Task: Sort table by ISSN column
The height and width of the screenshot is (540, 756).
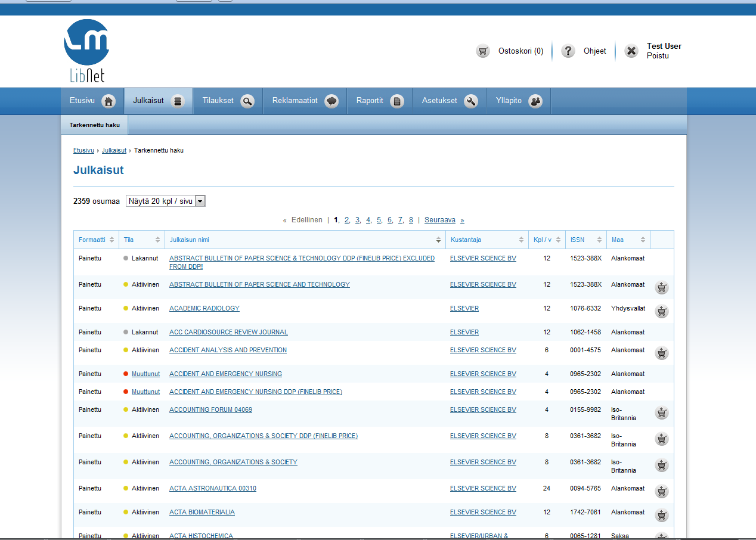Action: (586, 240)
